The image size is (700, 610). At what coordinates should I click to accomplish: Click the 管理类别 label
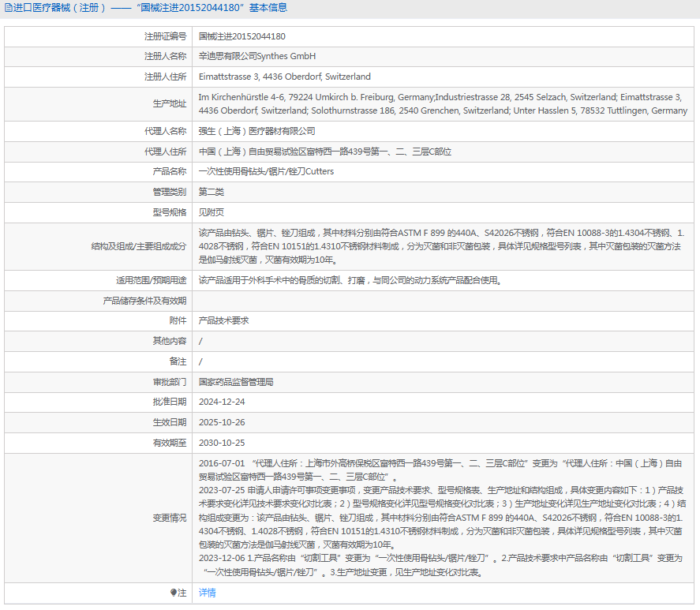coord(169,192)
